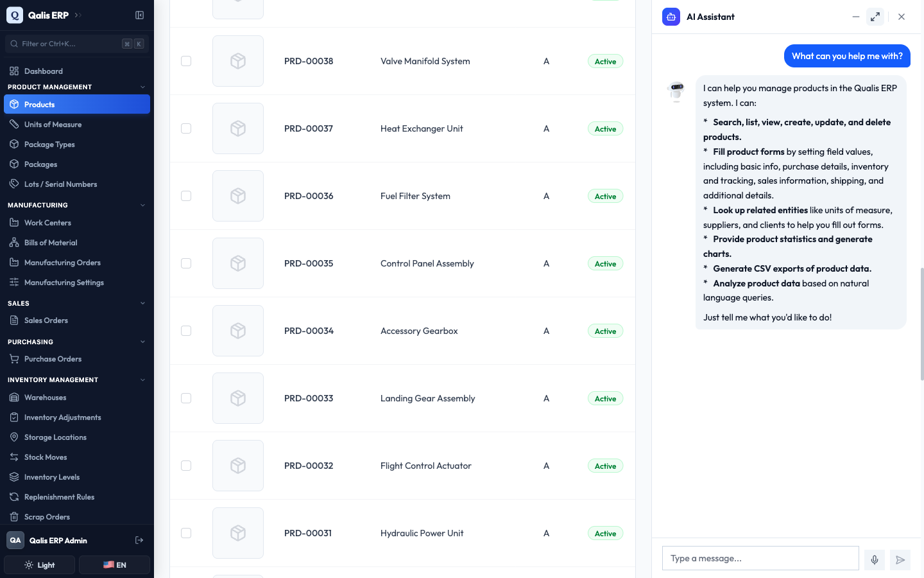Click the Sales Orders document icon

[x=14, y=320]
